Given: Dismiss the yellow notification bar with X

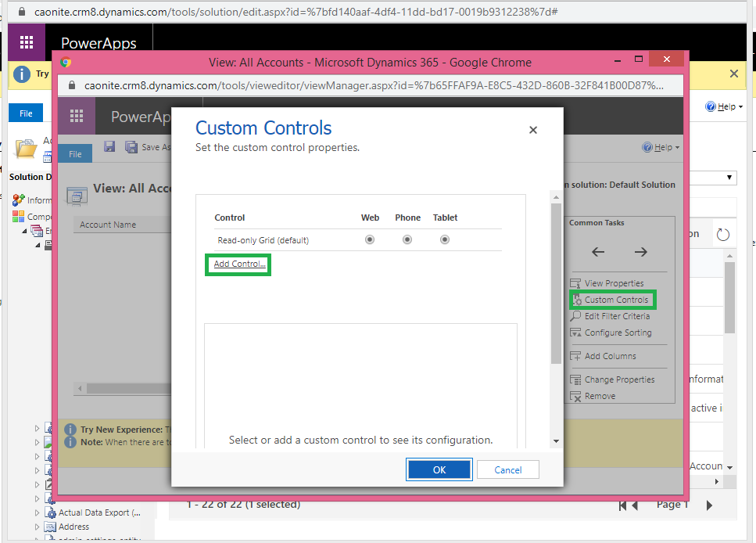Looking at the screenshot, I should 734,74.
